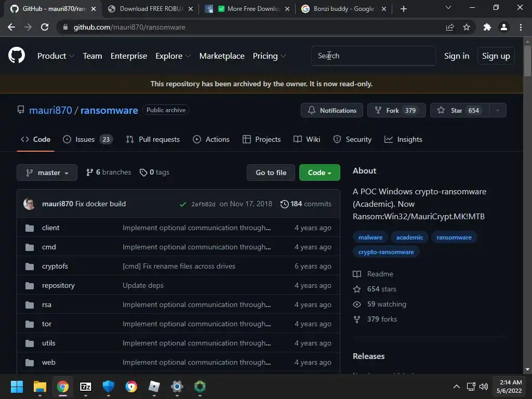Viewport: 532px width, 399px height.
Task: Click the academic topic tag
Action: [x=409, y=237]
